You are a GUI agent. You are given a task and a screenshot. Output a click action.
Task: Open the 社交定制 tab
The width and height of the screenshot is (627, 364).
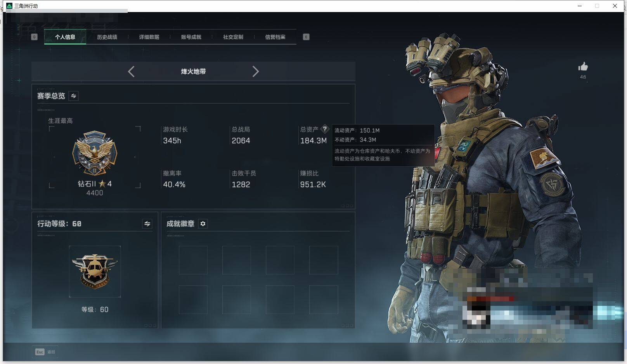tap(233, 37)
